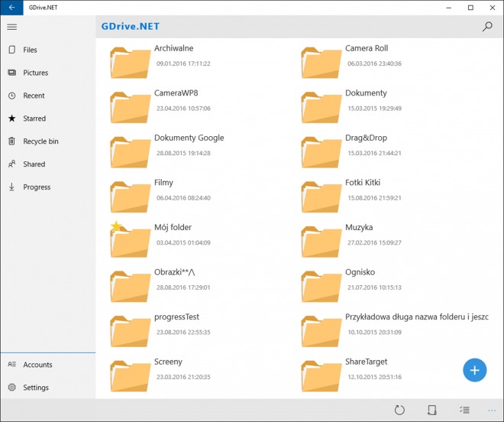
Task: Open the CameraWP8 folder icon
Action: [130, 107]
